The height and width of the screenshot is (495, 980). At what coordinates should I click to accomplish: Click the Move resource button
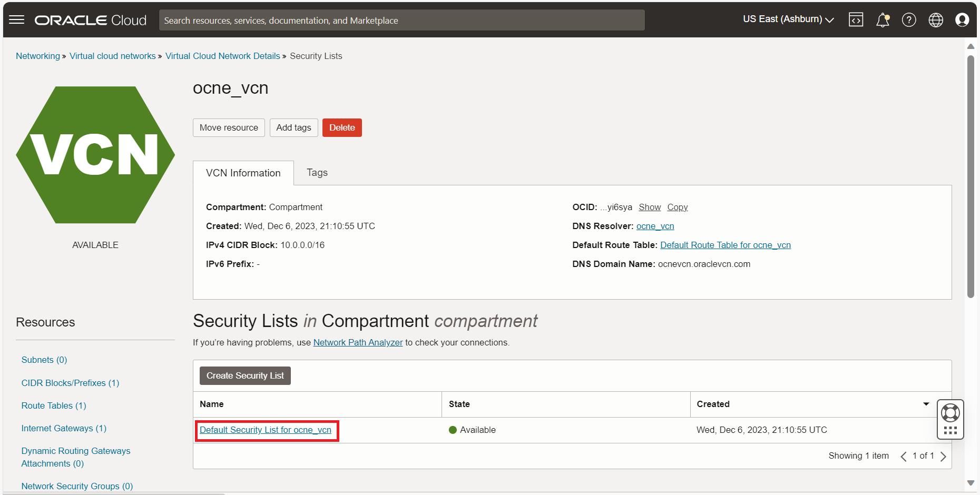[x=229, y=127]
